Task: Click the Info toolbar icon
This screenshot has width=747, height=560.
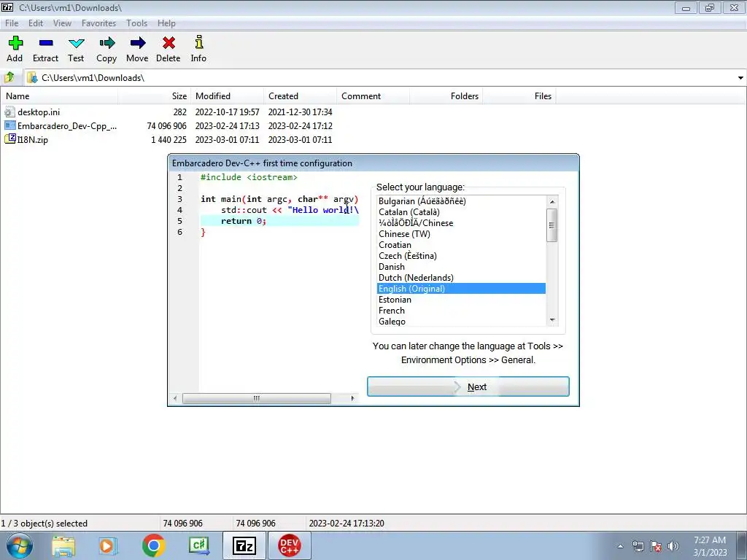Action: coord(198,42)
